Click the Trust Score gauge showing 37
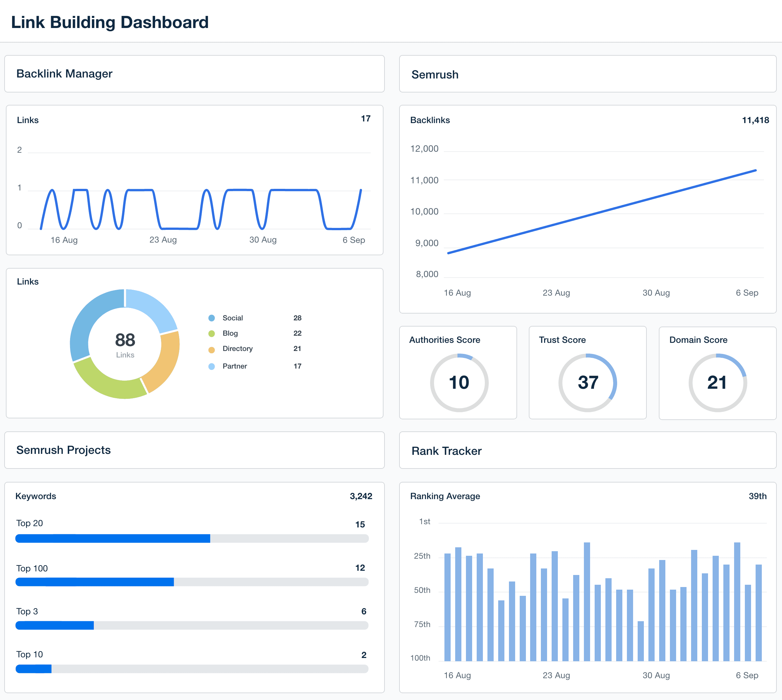 click(x=588, y=383)
